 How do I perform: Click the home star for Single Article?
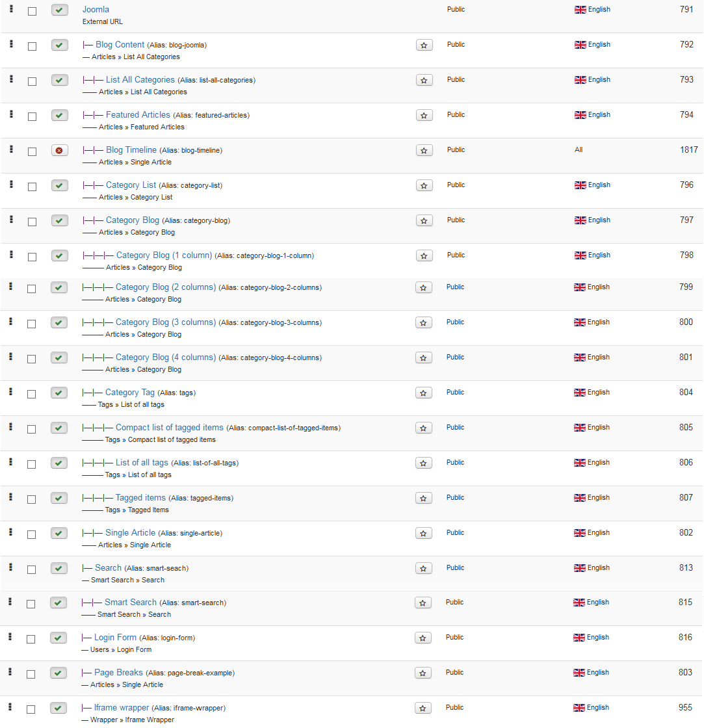tap(424, 534)
